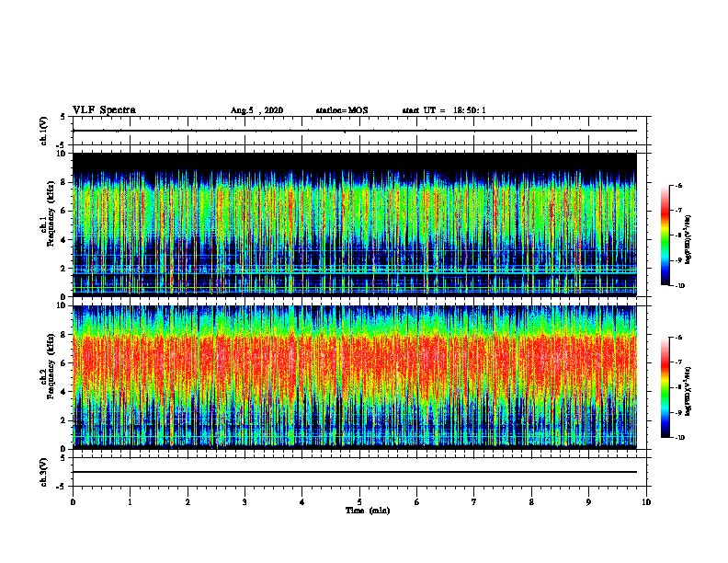The height and width of the screenshot is (563, 728).
Task: Click the 'station=MOS' label
Action: pyautogui.click(x=342, y=110)
